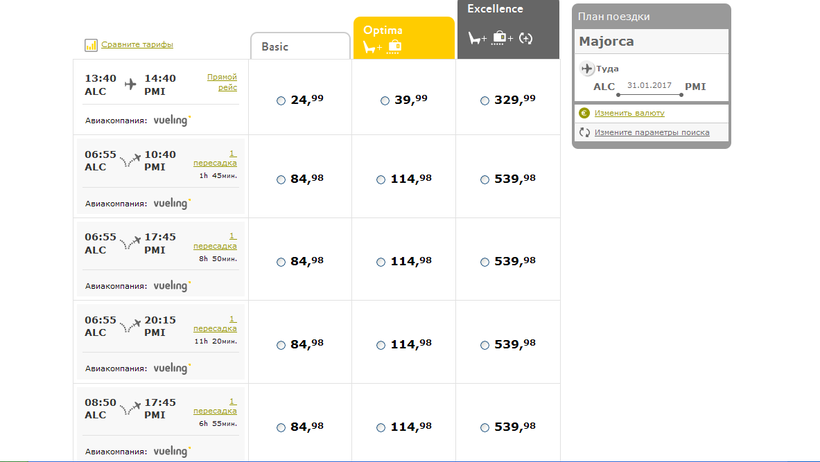Select the 24,99 Basic fare for 13:40 flight
Screen dimensions: 820x462
click(281, 100)
